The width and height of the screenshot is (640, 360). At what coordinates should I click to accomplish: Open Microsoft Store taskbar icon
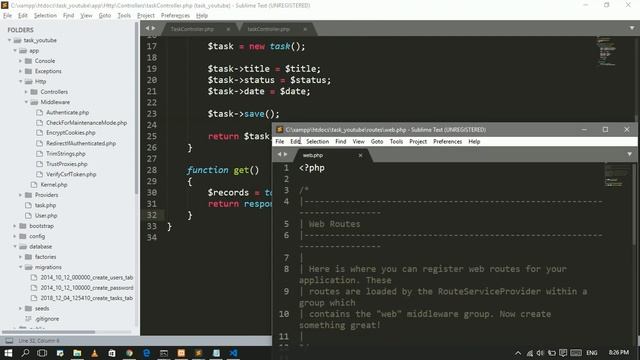pos(112,353)
